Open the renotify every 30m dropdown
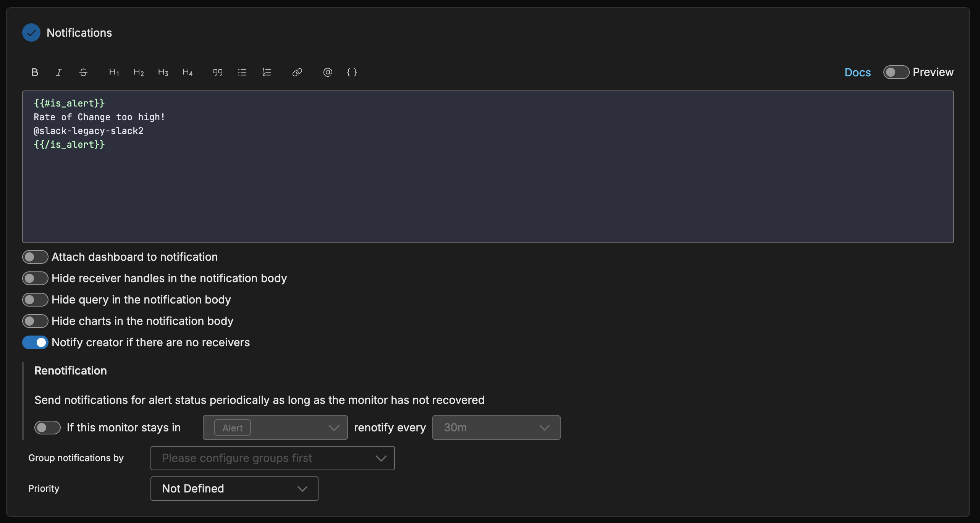The image size is (980, 523). [496, 428]
